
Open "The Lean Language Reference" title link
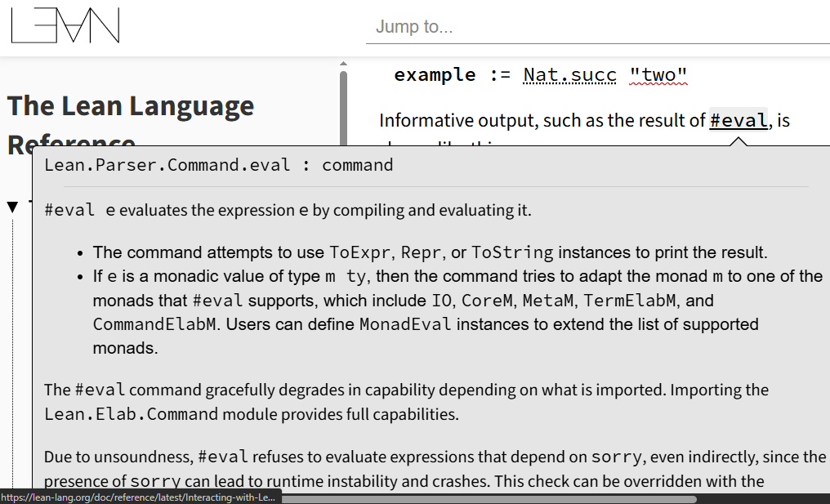[x=131, y=106]
